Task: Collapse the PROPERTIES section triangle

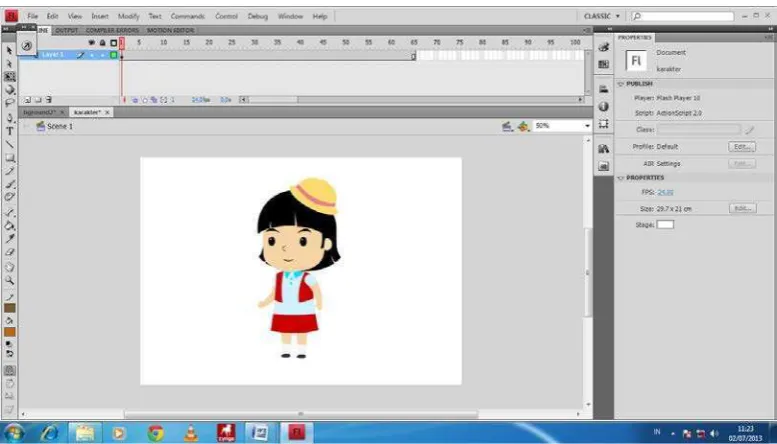Action: [x=620, y=178]
